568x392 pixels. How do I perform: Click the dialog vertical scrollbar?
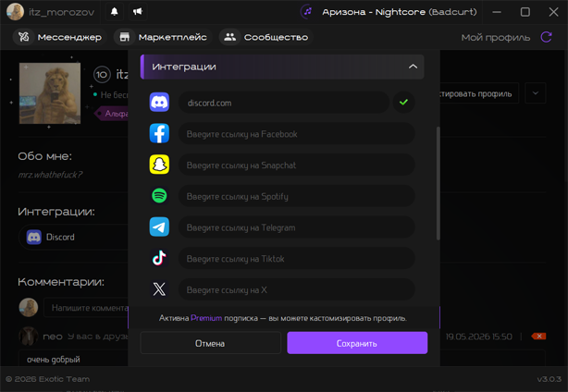[438, 183]
